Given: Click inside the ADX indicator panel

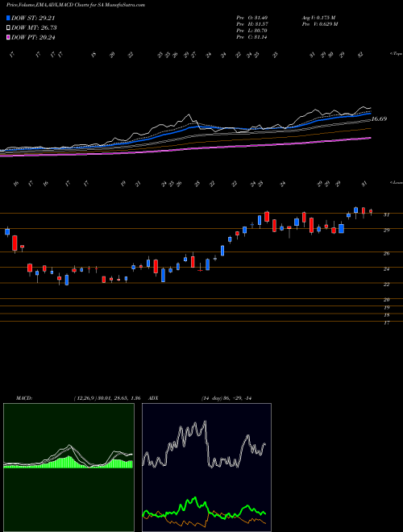Looking at the screenshot, I should (206, 468).
